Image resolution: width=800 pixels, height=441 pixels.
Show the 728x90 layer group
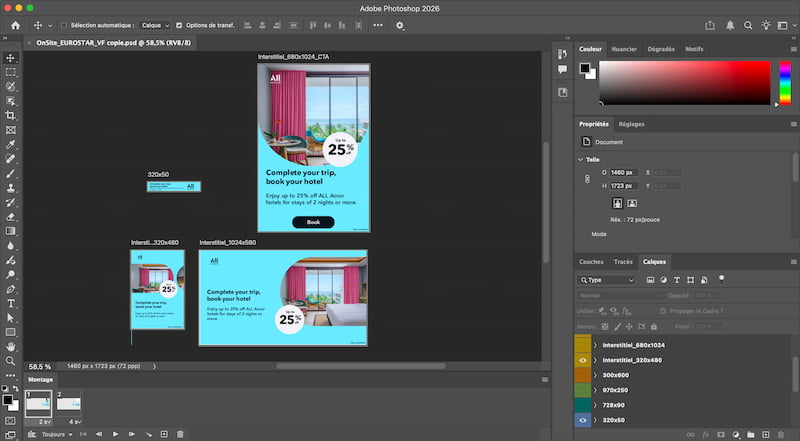tap(583, 405)
